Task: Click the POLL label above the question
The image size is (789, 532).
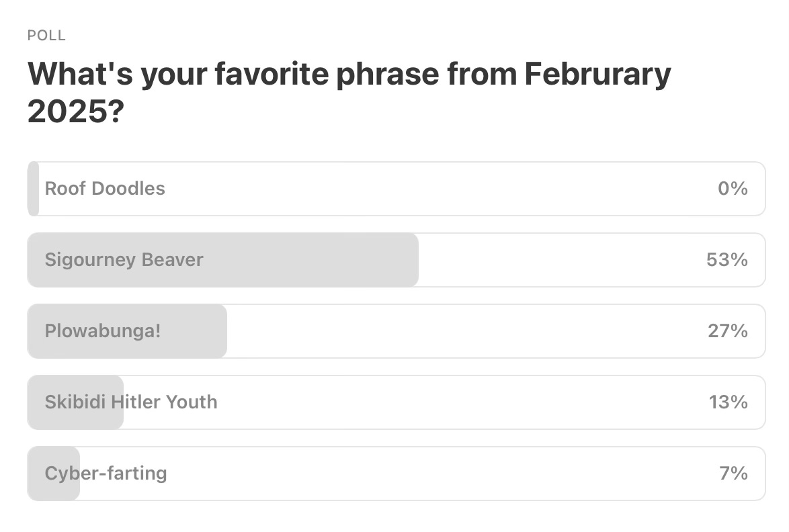Action: click(x=46, y=35)
